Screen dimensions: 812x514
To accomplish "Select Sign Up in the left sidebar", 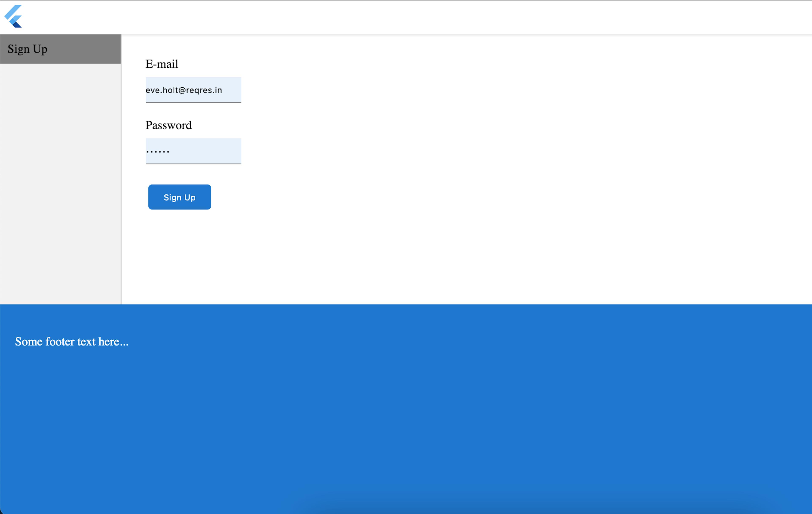I will [27, 49].
